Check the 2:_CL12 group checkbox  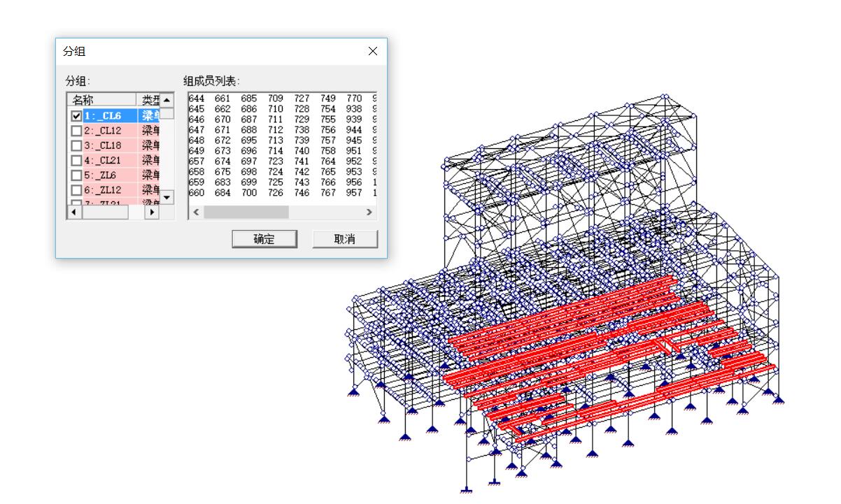click(x=76, y=131)
